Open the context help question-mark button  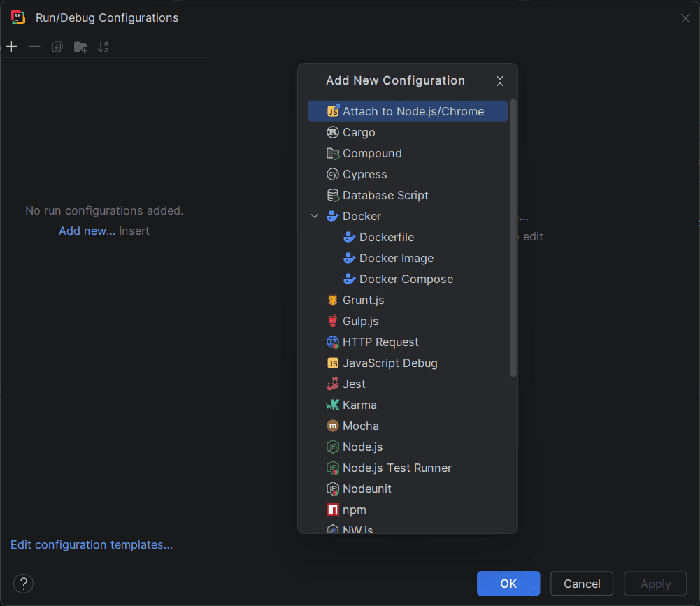[23, 584]
